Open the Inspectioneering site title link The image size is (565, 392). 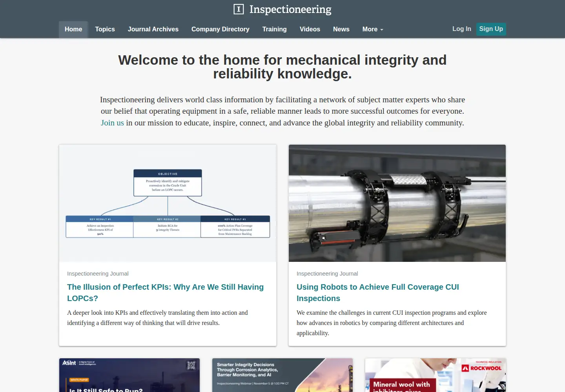pyautogui.click(x=290, y=9)
